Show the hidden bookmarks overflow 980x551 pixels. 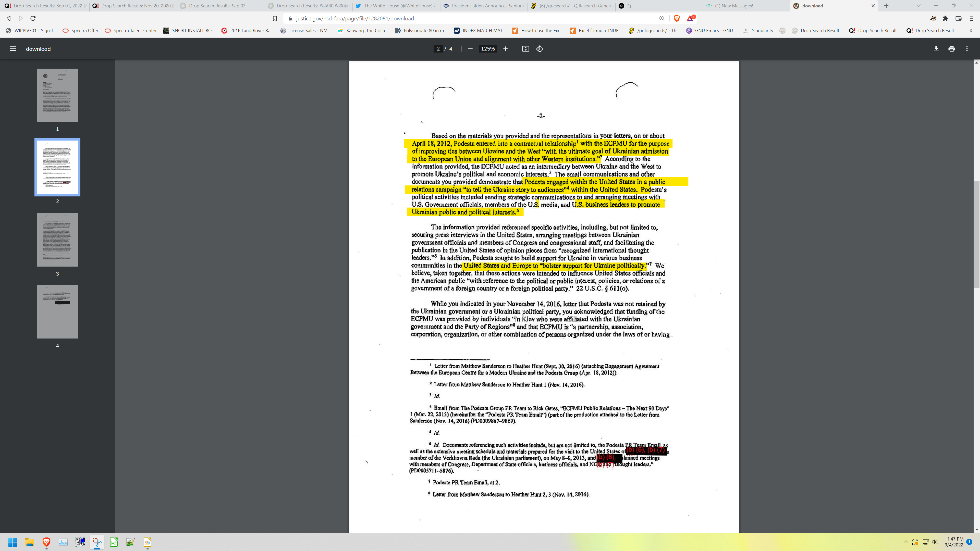click(971, 30)
